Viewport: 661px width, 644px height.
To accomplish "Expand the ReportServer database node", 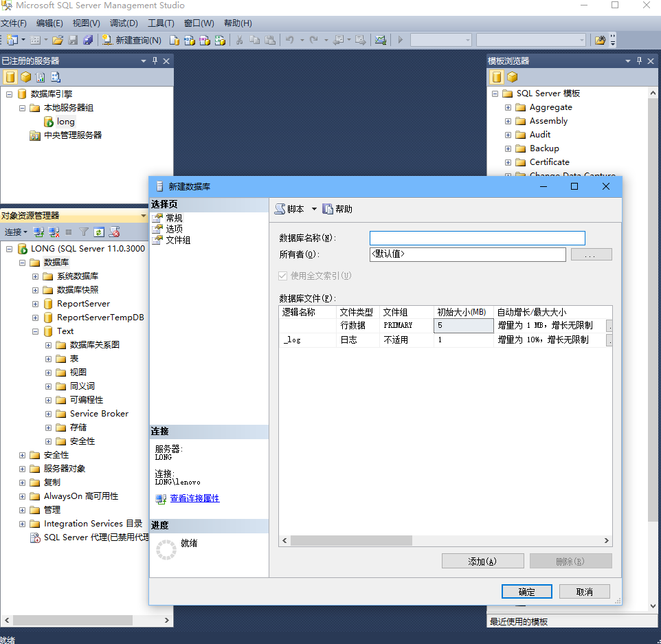I will click(x=36, y=304).
